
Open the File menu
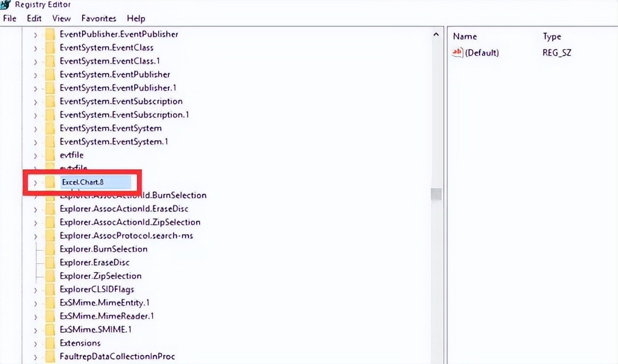point(10,18)
